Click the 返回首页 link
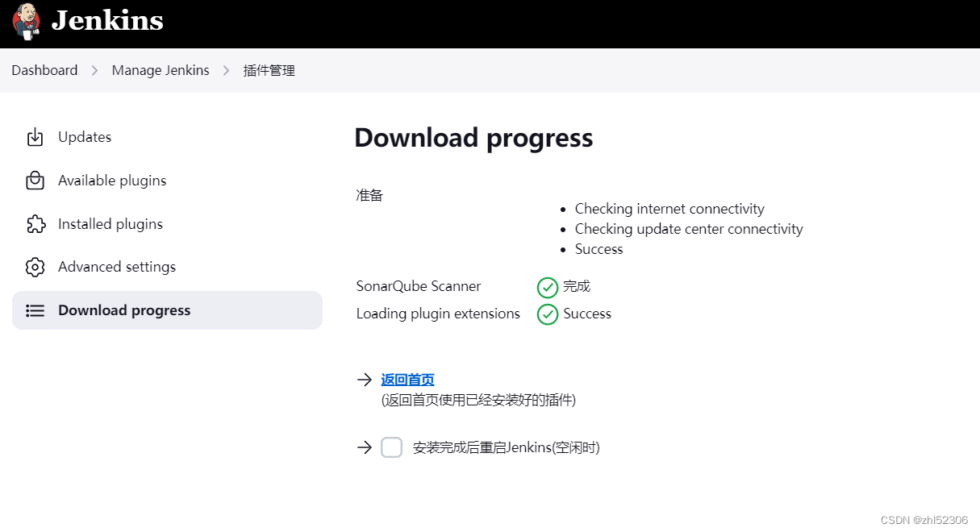This screenshot has width=980, height=532. coord(408,380)
